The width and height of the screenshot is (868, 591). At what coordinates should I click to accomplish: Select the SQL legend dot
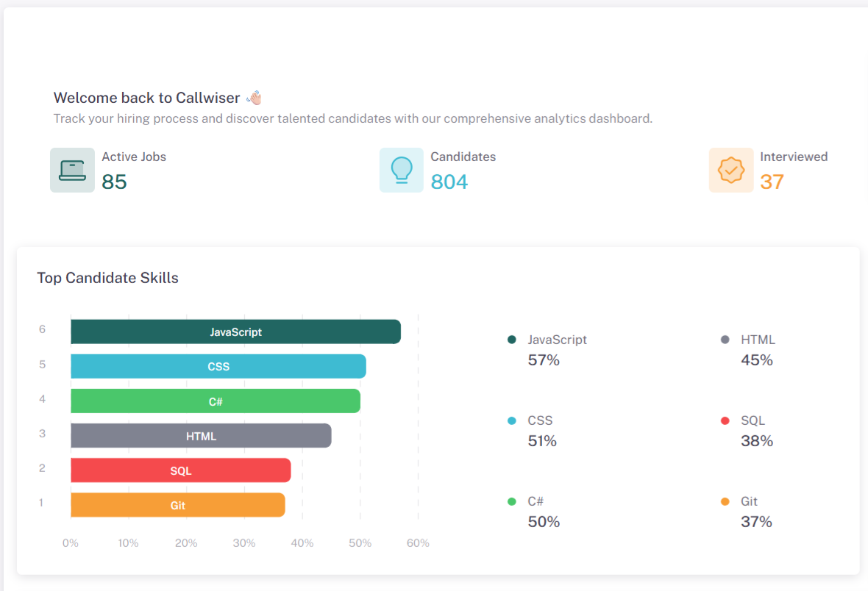pyautogui.click(x=725, y=420)
